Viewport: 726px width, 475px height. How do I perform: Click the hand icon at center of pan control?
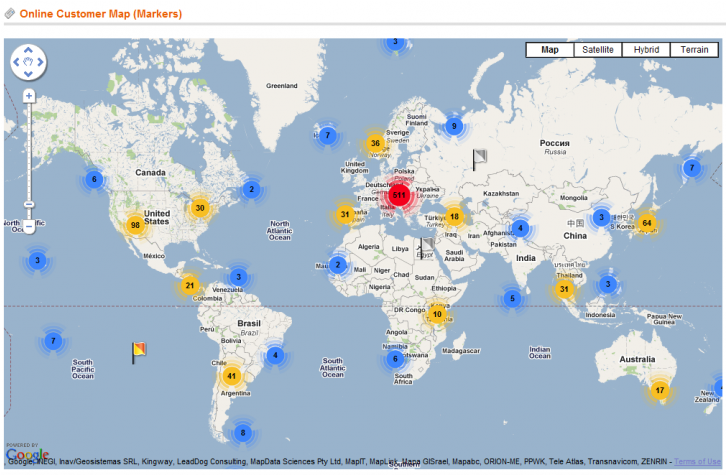point(28,62)
